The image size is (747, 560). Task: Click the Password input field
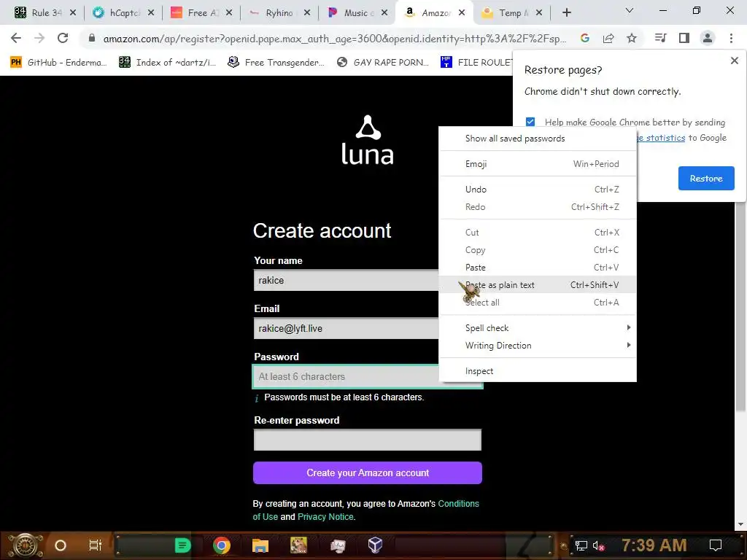tap(347, 377)
